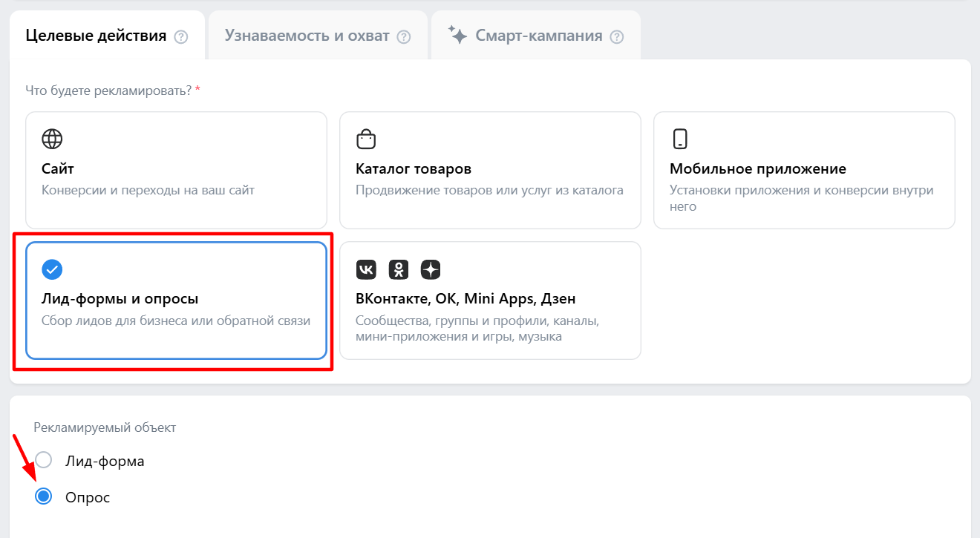Click the phone icon for Мобильное приложение
Image resolution: width=980 pixels, height=538 pixels.
679,139
